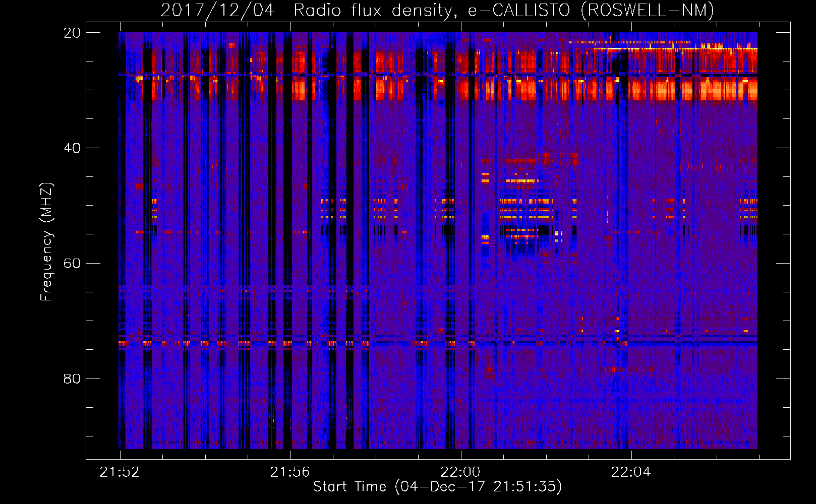Click the '40' frequency tick label

(x=72, y=148)
